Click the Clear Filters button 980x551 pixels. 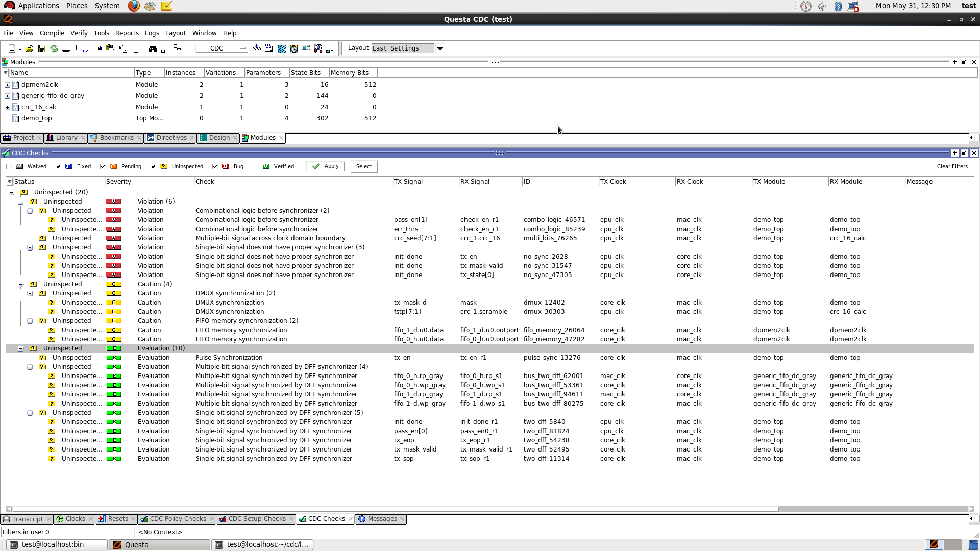pos(952,166)
